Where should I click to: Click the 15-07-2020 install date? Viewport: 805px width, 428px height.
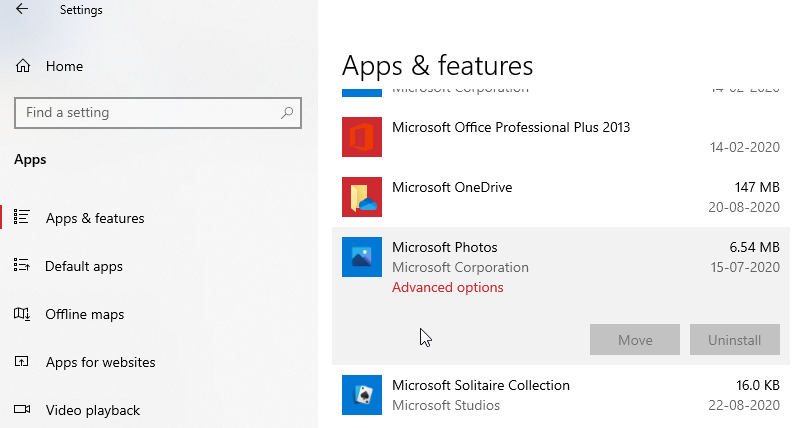click(x=745, y=267)
